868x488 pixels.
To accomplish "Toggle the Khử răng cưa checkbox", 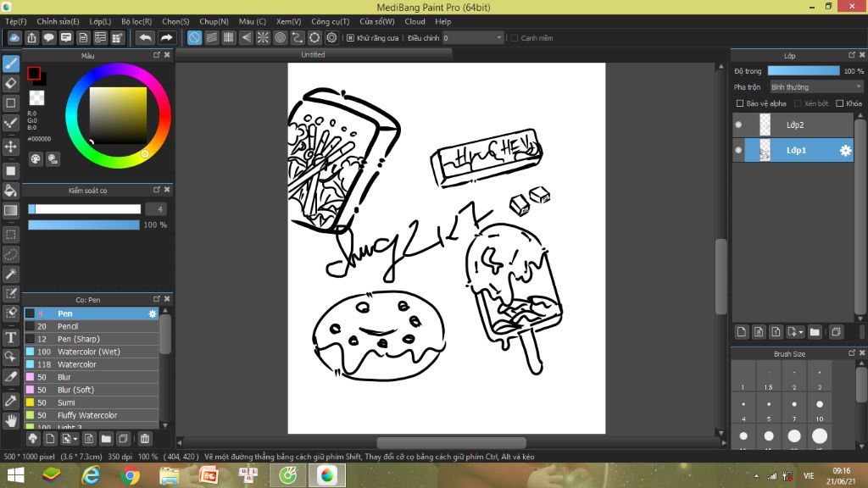I will point(350,38).
